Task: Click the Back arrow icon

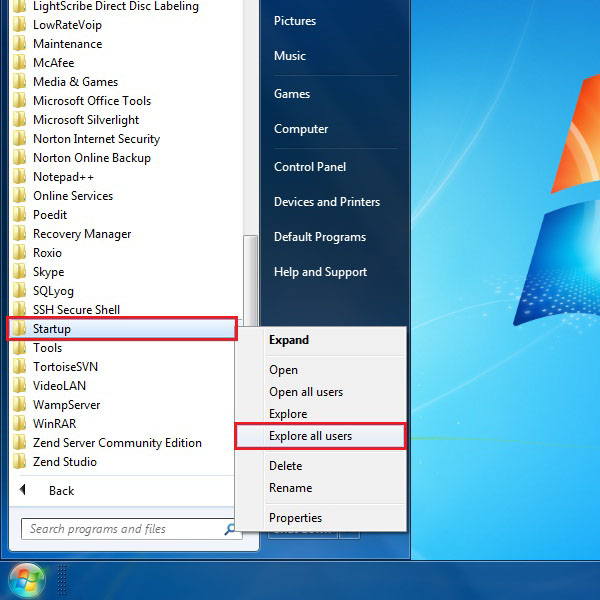Action: 23,489
